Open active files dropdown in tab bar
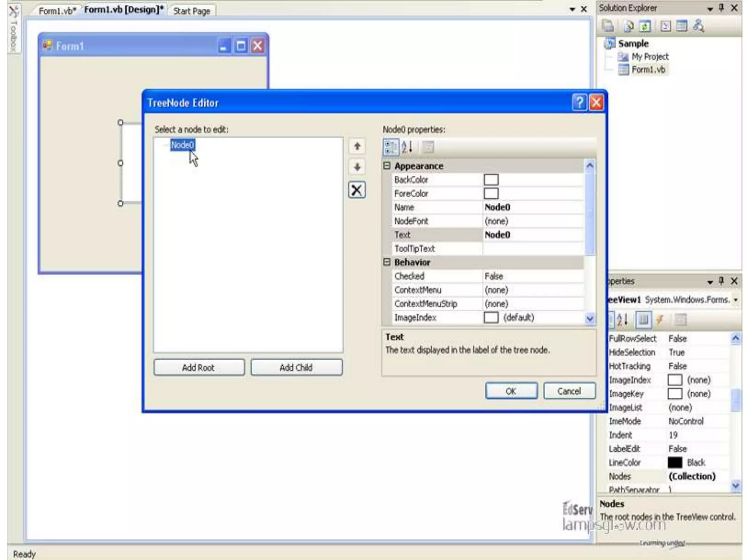This screenshot has width=747, height=560. click(572, 9)
